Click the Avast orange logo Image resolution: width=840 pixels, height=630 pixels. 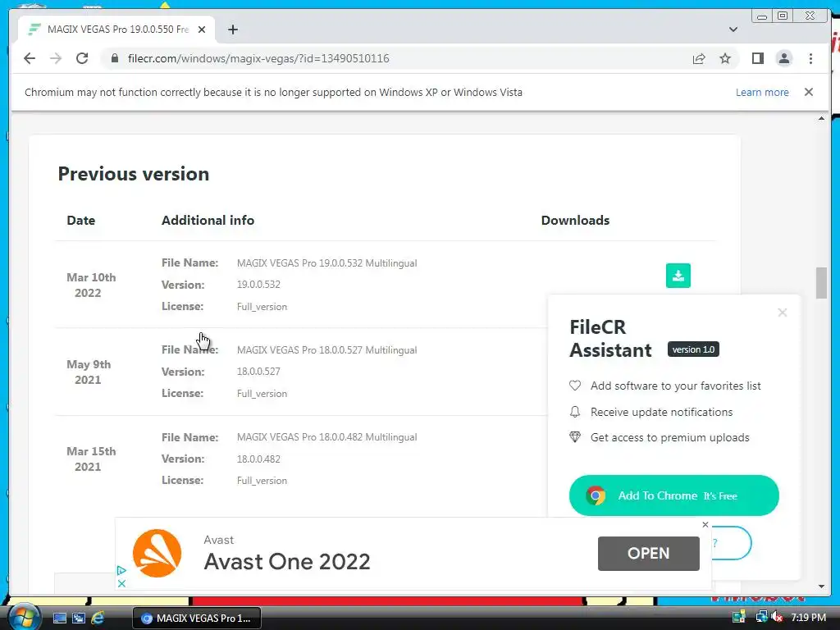(x=157, y=554)
